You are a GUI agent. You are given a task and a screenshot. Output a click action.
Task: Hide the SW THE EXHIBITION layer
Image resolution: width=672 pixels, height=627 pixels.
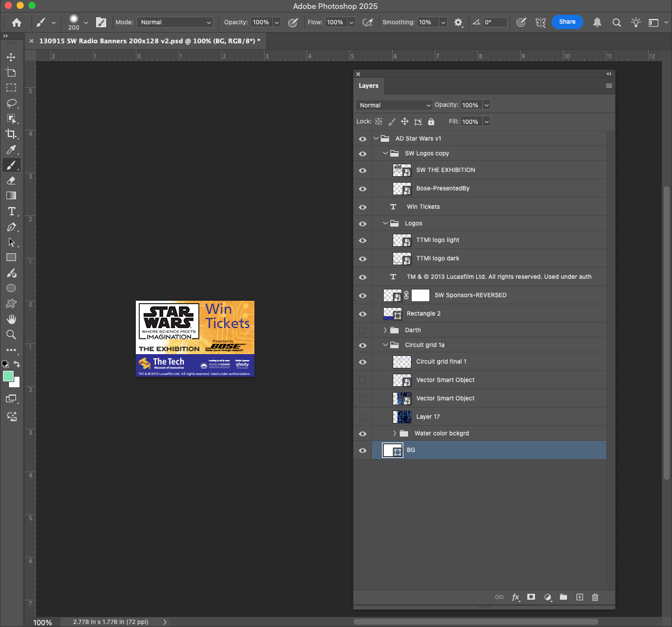[362, 170]
